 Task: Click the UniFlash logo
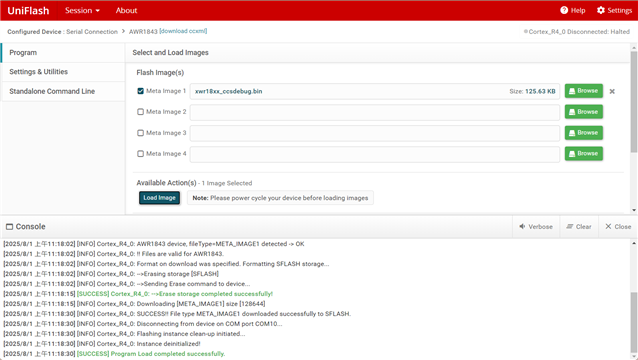pos(28,11)
